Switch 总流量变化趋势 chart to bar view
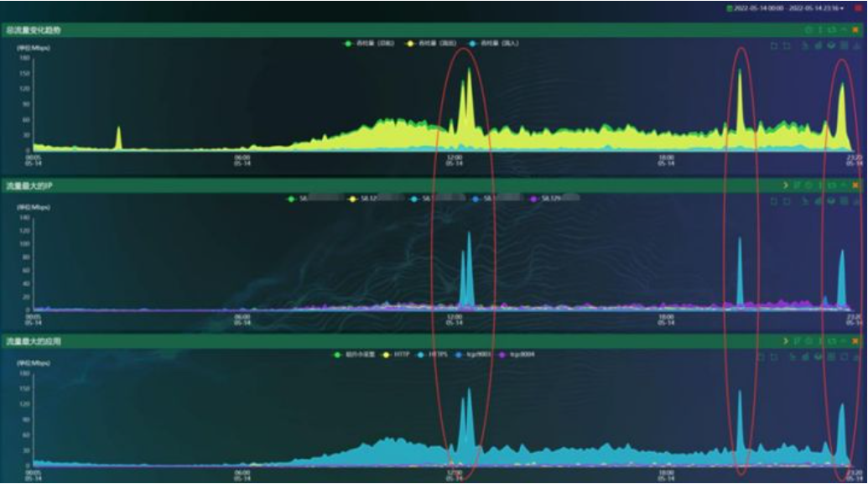 pyautogui.click(x=819, y=45)
